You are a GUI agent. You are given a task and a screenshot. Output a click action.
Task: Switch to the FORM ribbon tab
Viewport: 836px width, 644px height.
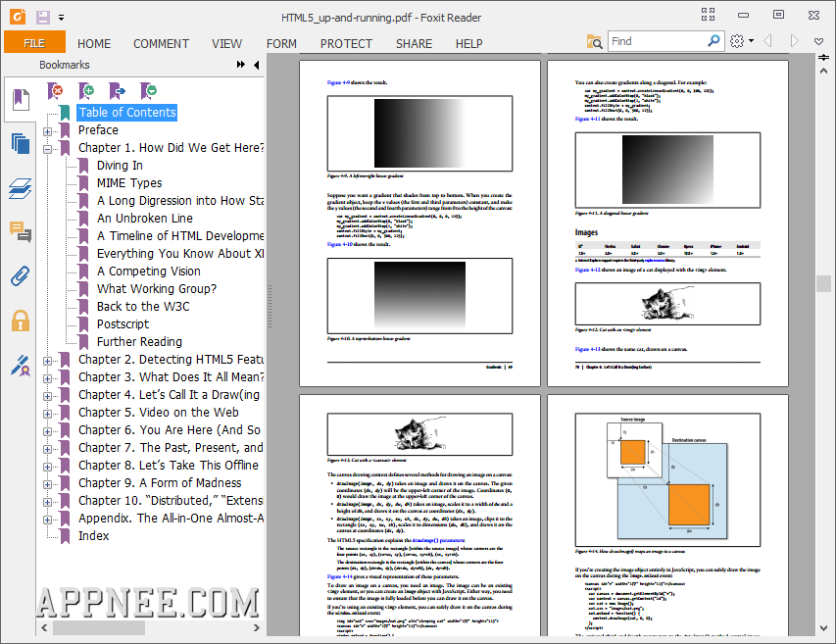pos(281,44)
